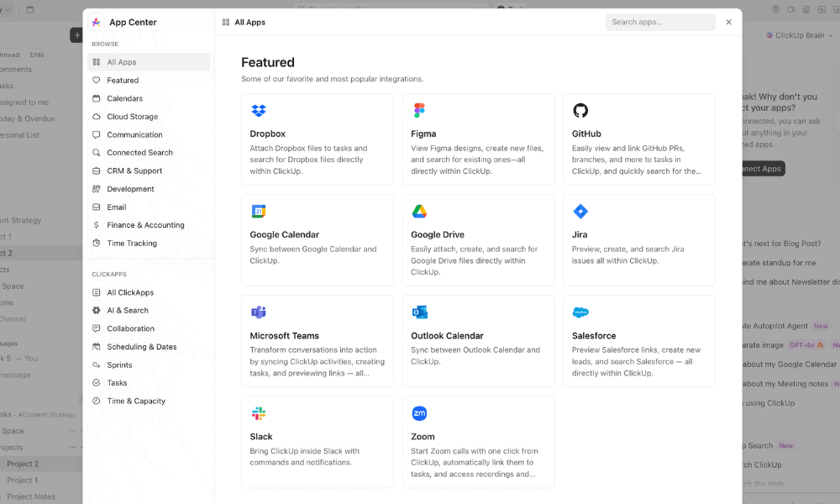This screenshot has height=504, width=840.
Task: Click the Zoom logo icon
Action: (x=419, y=413)
